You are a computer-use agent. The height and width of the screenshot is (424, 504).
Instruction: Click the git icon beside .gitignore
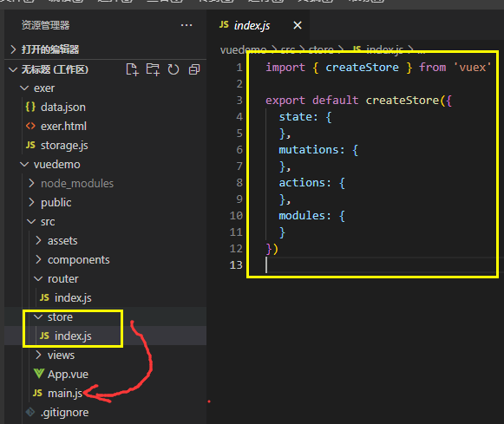click(x=30, y=412)
